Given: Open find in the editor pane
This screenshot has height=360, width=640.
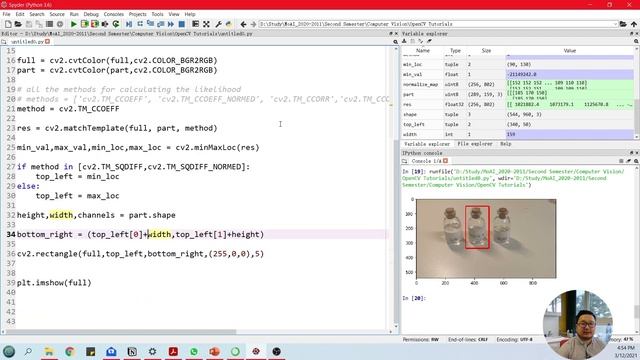Looking at the screenshot, I should tap(395, 42).
